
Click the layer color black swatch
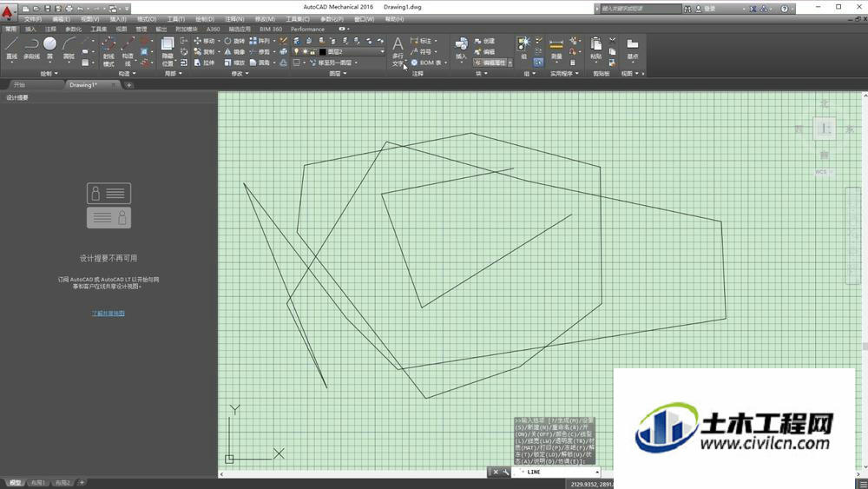point(322,52)
